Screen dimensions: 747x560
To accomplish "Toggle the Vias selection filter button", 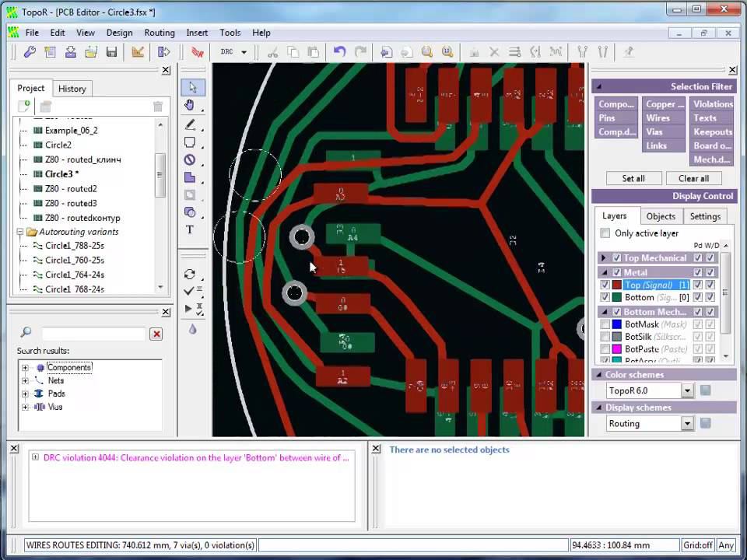I will [x=663, y=131].
